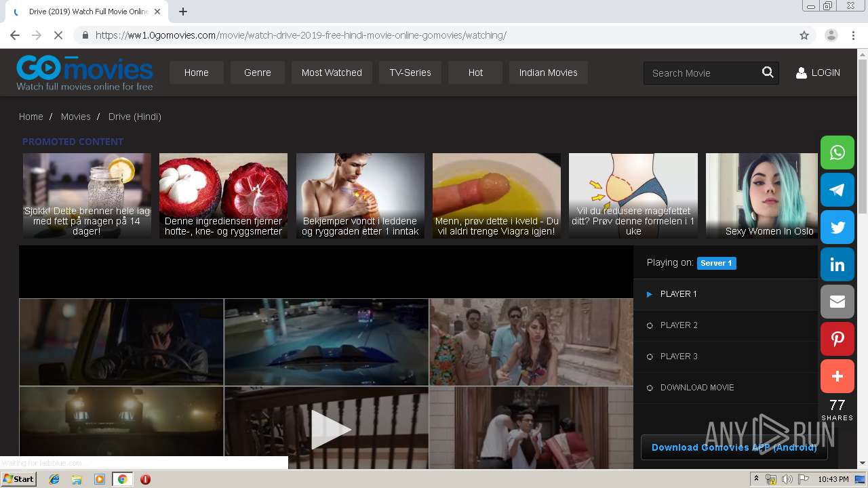Open belly fat formula ad
The image size is (868, 488).
click(x=633, y=196)
